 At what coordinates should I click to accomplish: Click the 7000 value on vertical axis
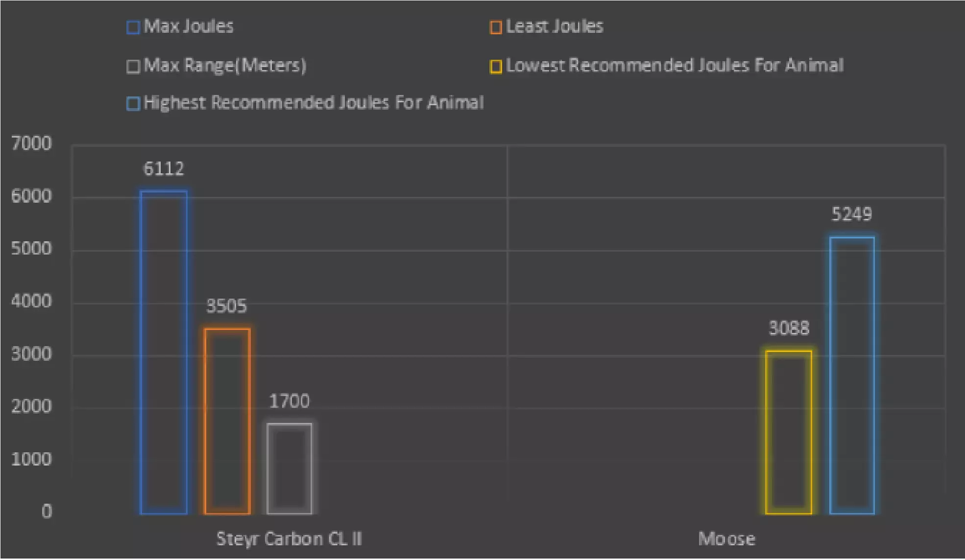(31, 143)
